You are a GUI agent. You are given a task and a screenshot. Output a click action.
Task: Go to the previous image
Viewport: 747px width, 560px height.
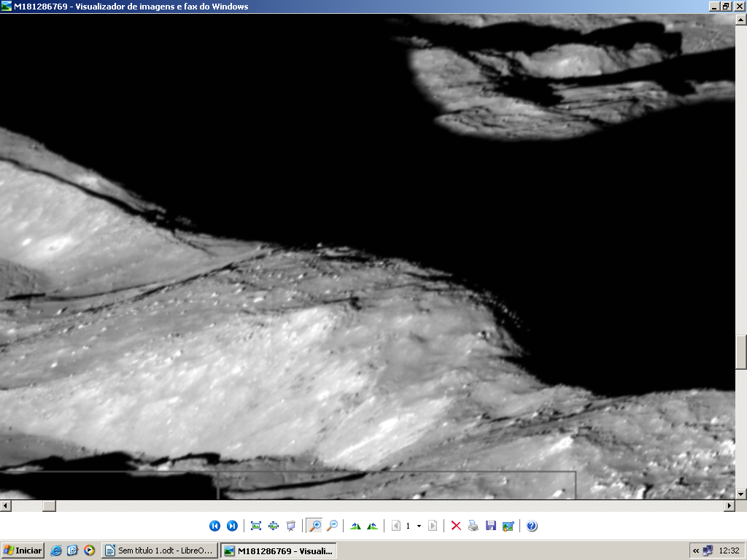(214, 526)
